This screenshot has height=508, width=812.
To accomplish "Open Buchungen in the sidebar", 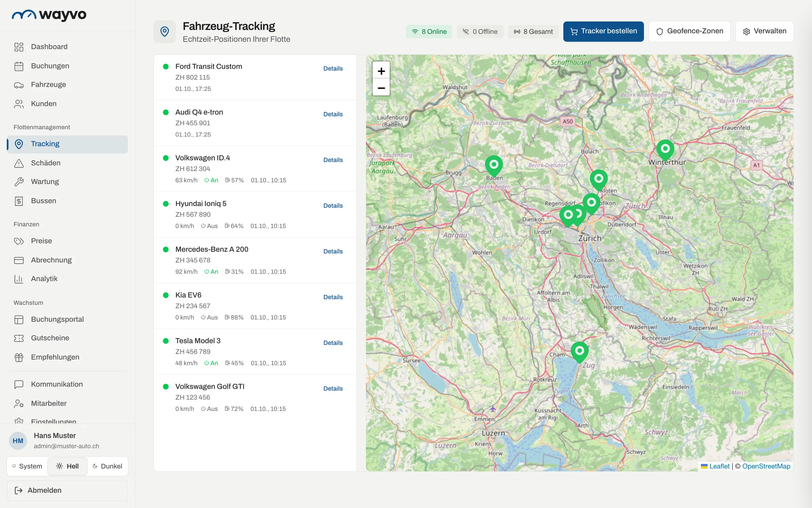I will click(x=67, y=66).
